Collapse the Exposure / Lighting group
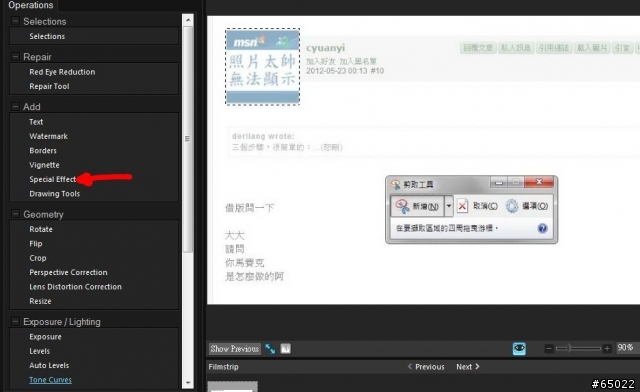 click(x=15, y=321)
